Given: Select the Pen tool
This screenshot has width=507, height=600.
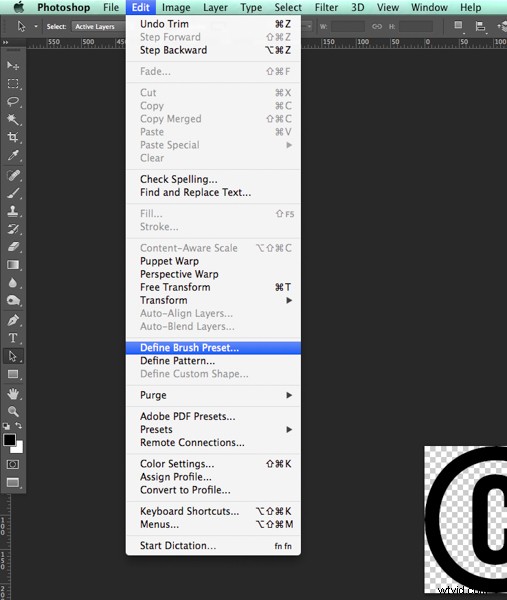Looking at the screenshot, I should coord(13,320).
